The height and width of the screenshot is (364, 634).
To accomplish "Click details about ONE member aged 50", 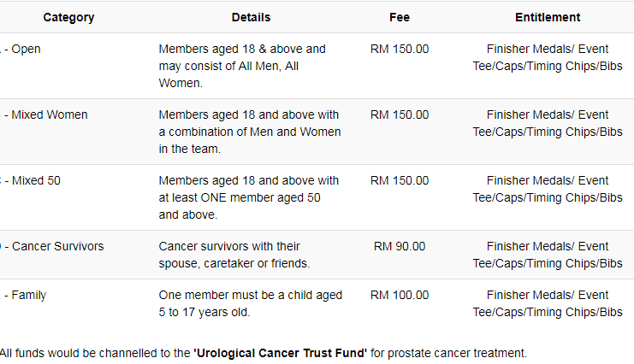I will [249, 197].
